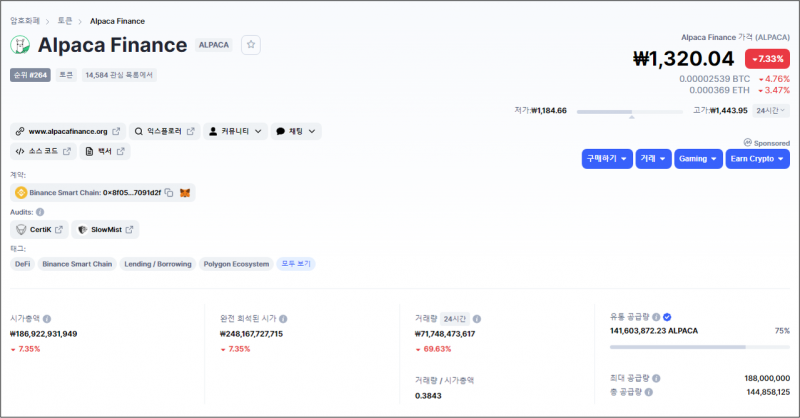The image size is (800, 418).
Task: Click the 0.00002539 BTC price text
Action: pos(714,79)
